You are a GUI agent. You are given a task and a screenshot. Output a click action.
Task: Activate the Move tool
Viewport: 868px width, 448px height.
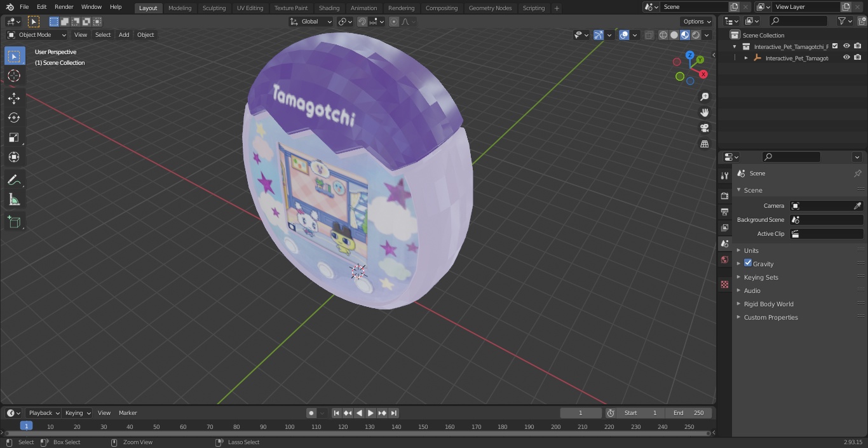[x=14, y=98]
